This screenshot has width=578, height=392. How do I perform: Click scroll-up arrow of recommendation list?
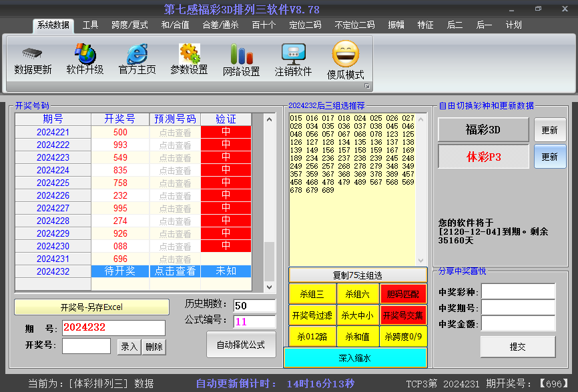[421, 119]
